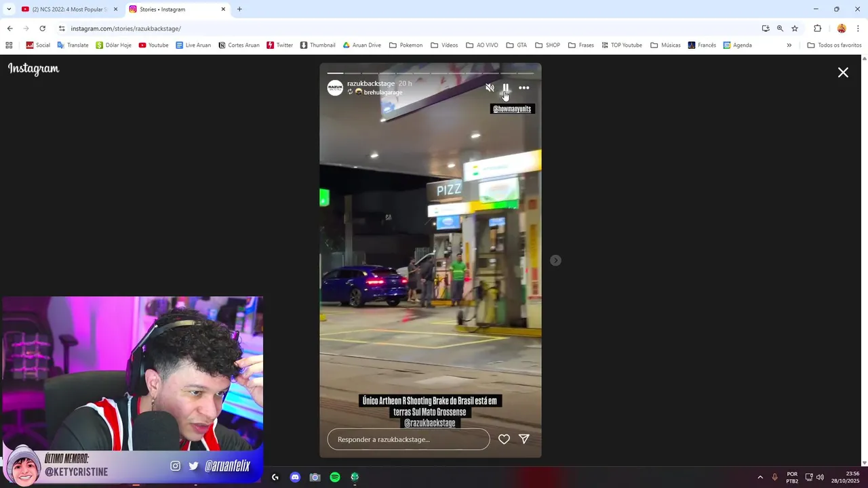
Task: Go back in browser history
Action: (x=9, y=28)
